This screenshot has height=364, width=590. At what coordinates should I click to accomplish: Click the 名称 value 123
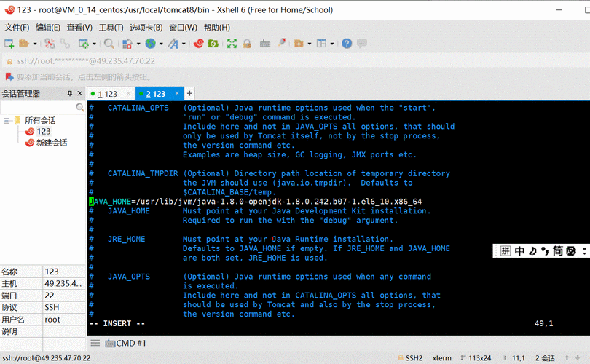click(x=52, y=272)
